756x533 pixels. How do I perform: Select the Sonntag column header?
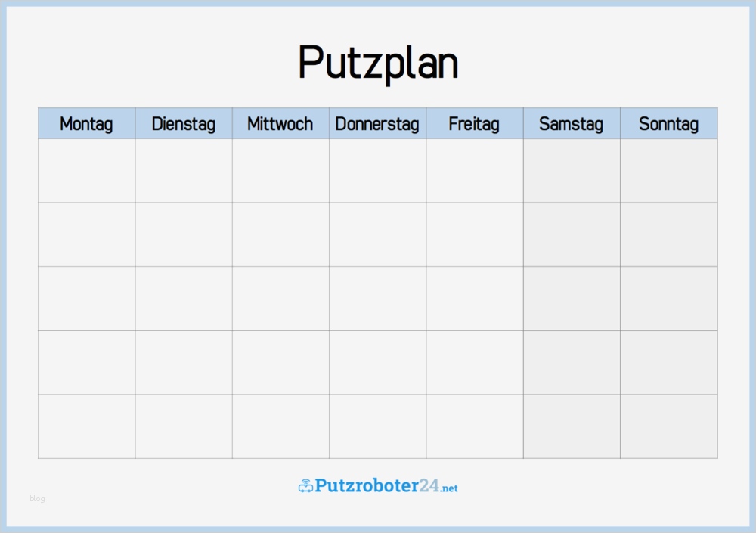668,123
